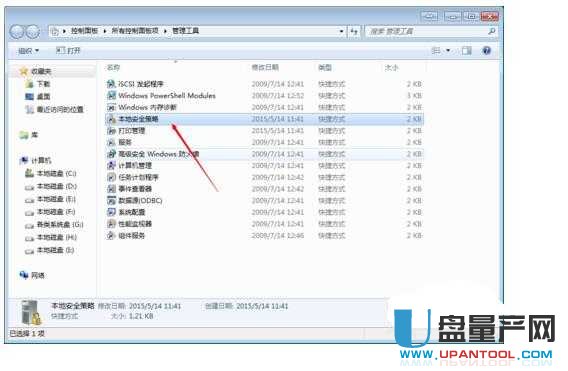The width and height of the screenshot is (568, 371).
Task: Select the 高级安全 Windows 防火墙 icon
Action: (111, 154)
